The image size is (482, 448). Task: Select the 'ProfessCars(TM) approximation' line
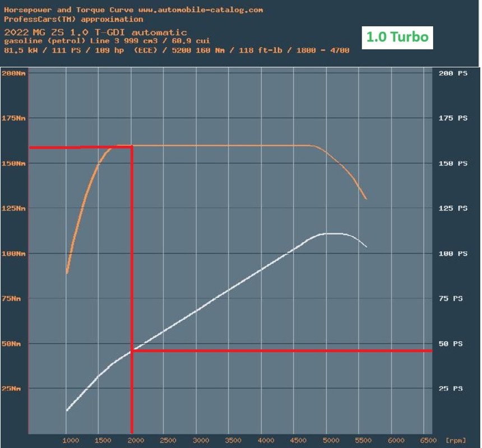pyautogui.click(x=73, y=20)
